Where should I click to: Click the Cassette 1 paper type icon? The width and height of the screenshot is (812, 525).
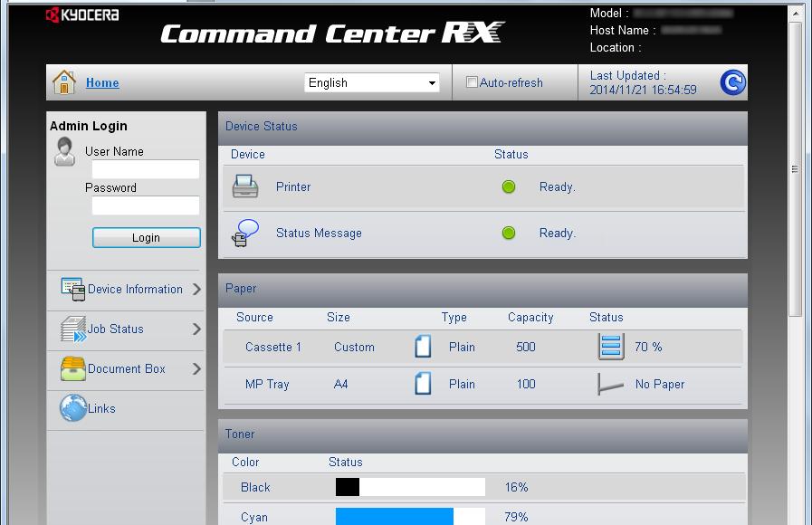[423, 347]
